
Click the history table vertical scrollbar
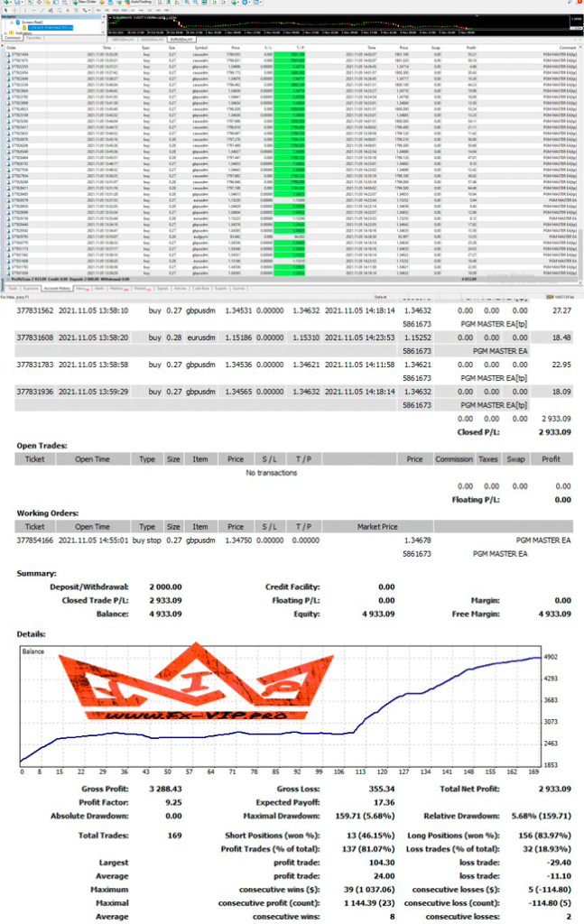(x=579, y=162)
